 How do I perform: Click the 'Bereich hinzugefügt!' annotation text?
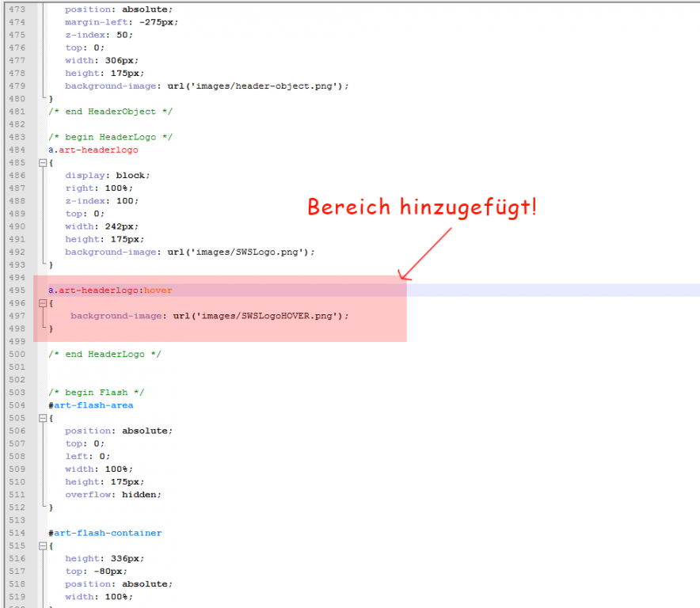[421, 207]
